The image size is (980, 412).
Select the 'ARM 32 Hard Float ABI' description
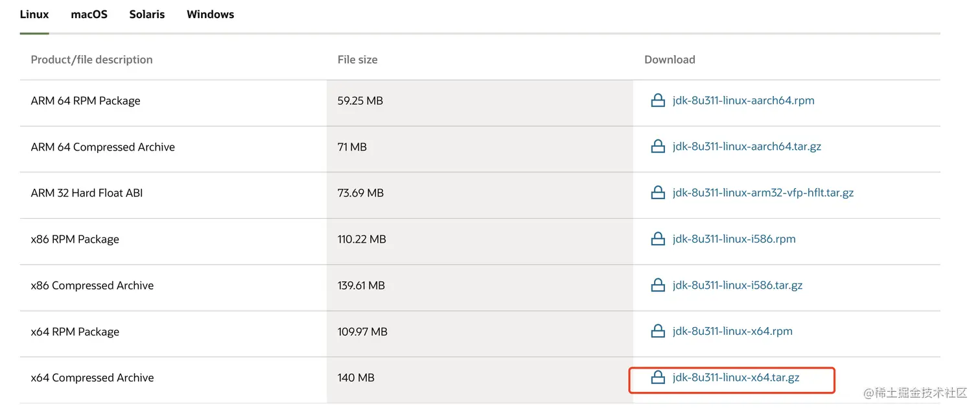tap(87, 193)
